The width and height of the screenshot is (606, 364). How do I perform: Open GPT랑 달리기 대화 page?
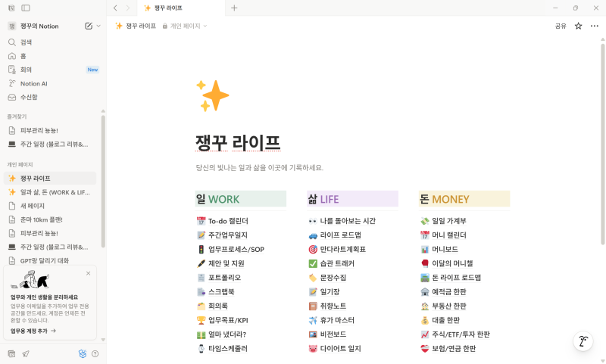(50, 260)
